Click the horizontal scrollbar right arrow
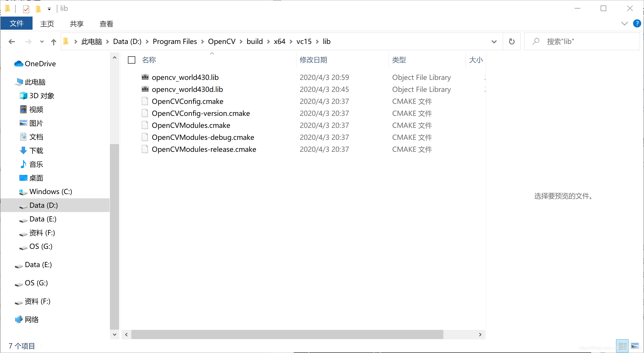Screen dimensions: 644x353 tap(480, 334)
